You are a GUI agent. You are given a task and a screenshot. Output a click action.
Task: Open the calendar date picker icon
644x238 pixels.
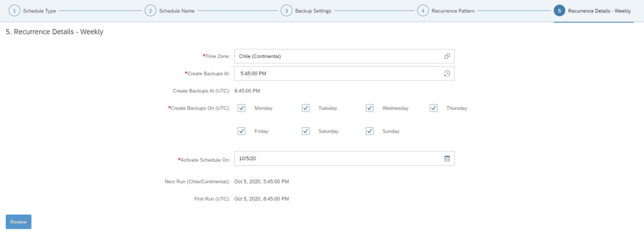447,158
